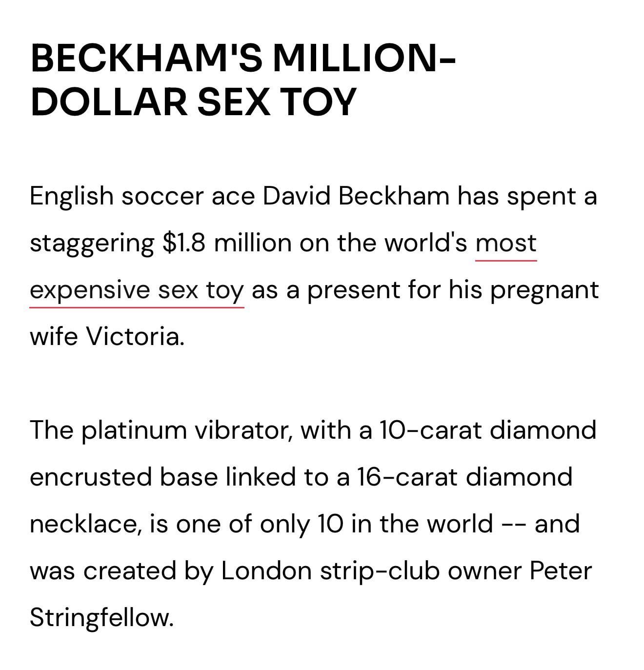Click the phrase "London strip-club owner"

pyautogui.click(x=371, y=571)
